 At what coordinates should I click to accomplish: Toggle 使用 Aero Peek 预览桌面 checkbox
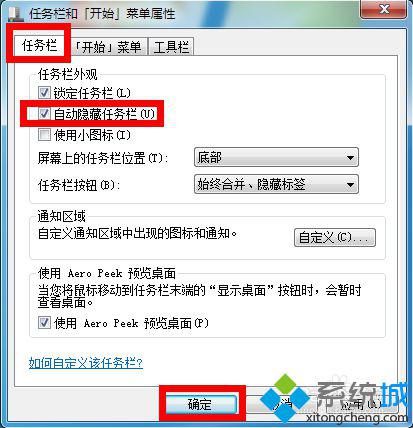pyautogui.click(x=44, y=323)
